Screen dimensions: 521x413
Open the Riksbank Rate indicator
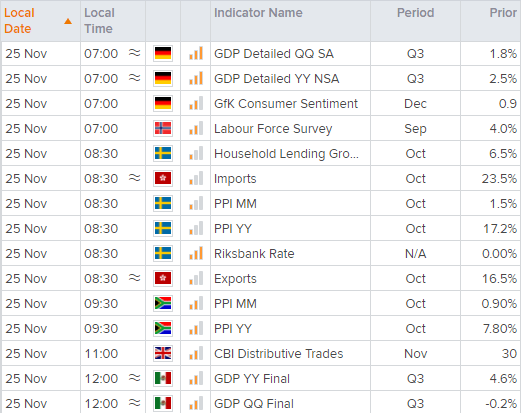(254, 253)
